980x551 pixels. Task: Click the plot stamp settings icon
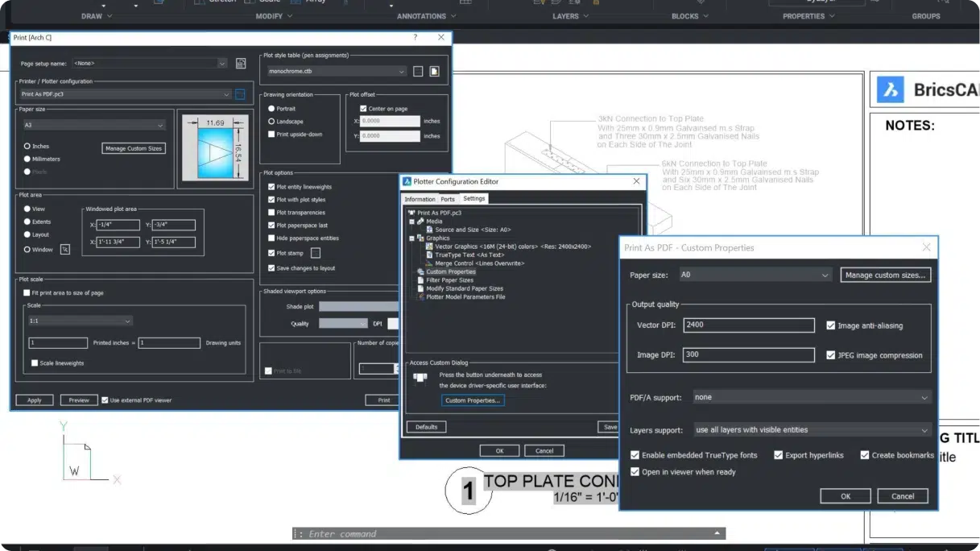tap(316, 253)
